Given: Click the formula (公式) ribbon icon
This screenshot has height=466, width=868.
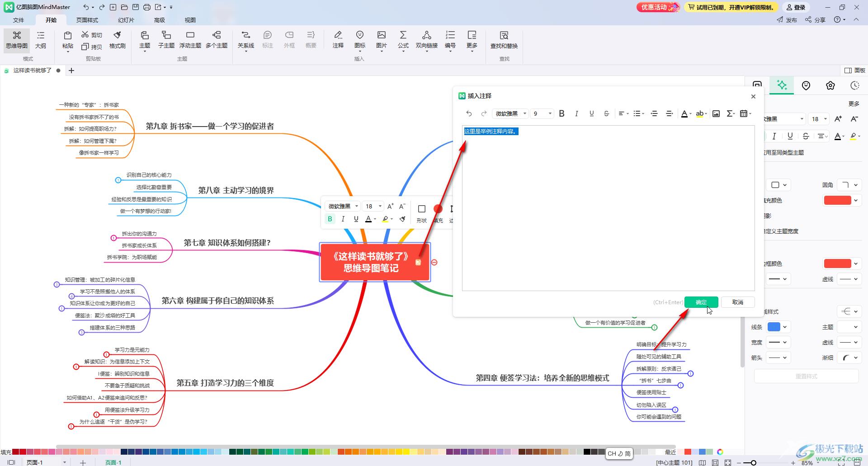Looking at the screenshot, I should (x=403, y=35).
